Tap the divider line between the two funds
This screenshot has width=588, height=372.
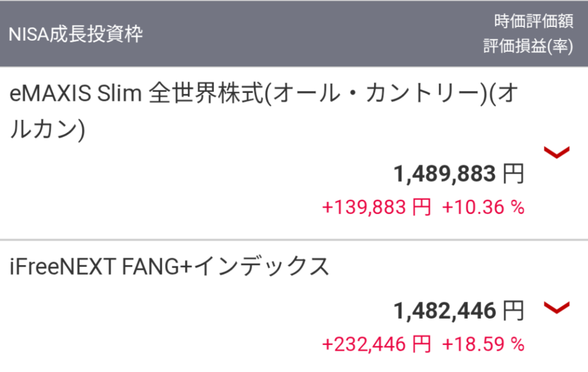(x=294, y=239)
